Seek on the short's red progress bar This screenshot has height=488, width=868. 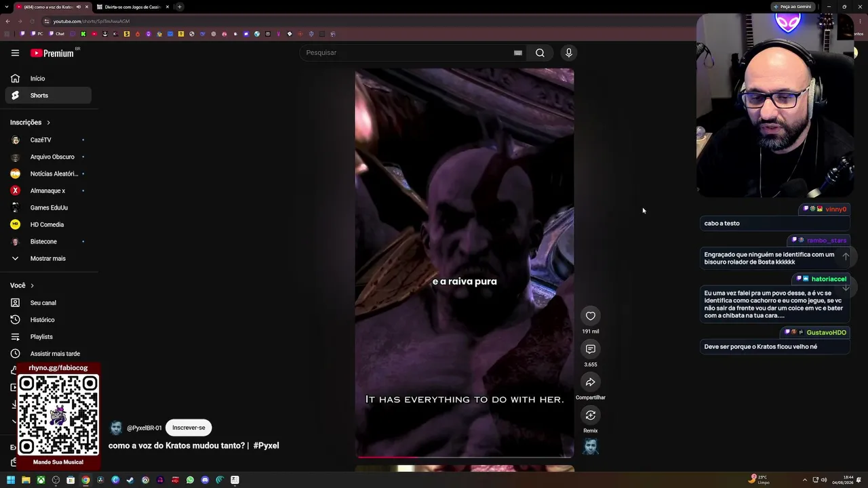pos(465,457)
